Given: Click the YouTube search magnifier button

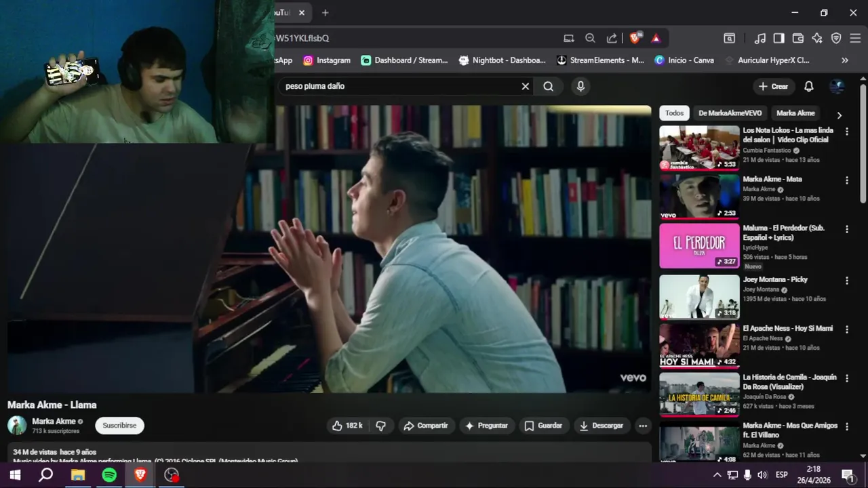Looking at the screenshot, I should point(548,86).
